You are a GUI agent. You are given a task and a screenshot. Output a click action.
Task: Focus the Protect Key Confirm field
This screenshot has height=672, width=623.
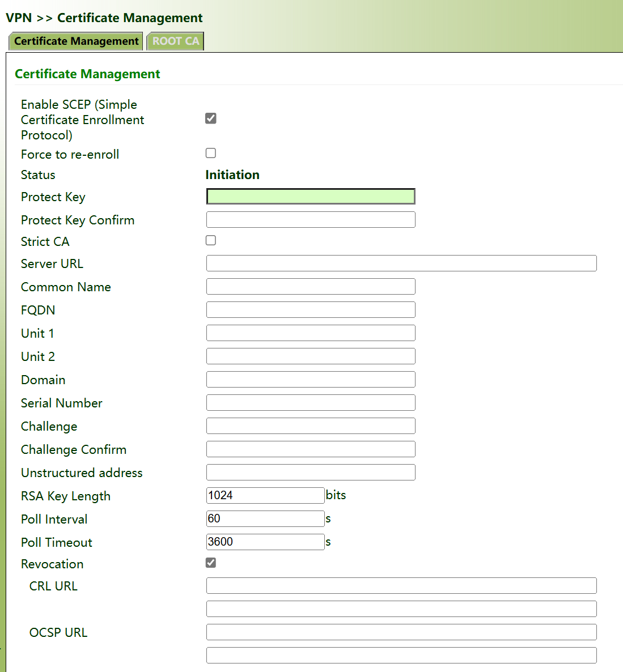click(311, 220)
